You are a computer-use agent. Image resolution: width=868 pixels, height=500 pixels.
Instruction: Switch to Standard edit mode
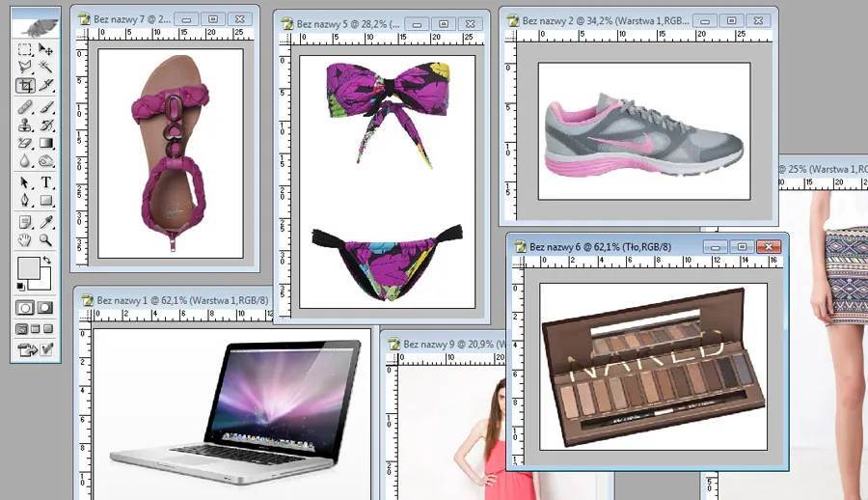(25, 307)
